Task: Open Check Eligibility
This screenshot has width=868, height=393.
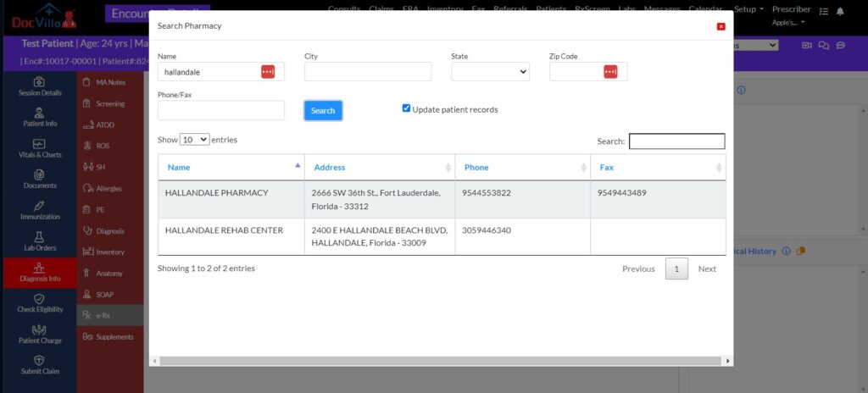Action: (x=39, y=303)
